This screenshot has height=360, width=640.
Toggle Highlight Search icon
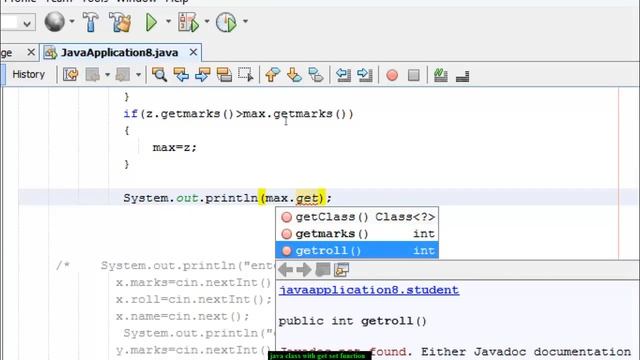tap(224, 75)
